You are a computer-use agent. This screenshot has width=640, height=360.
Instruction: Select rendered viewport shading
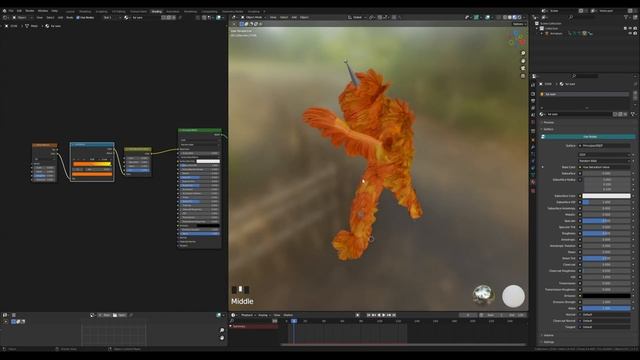pos(520,18)
